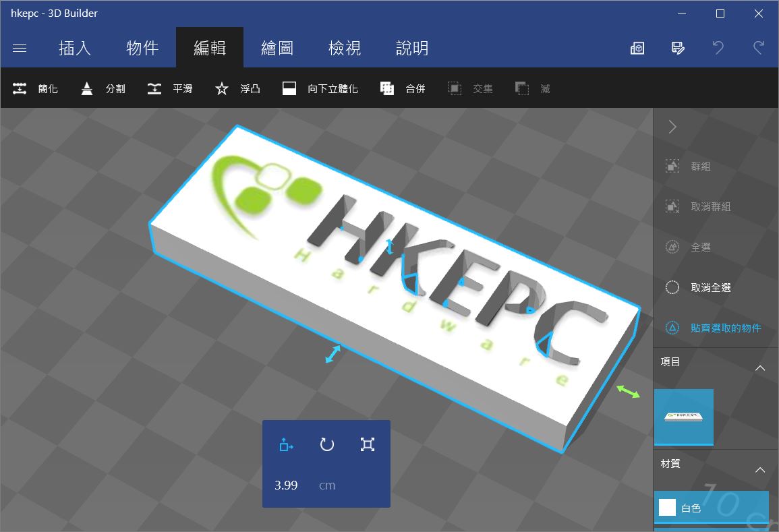Click the save icon
Viewport: 779px width, 532px height.
(x=678, y=48)
